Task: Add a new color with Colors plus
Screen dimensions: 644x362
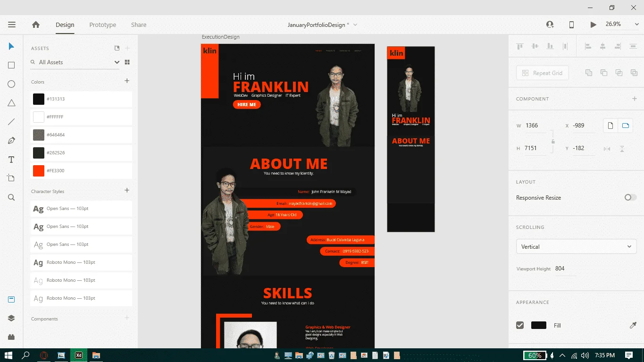Action: point(127,81)
